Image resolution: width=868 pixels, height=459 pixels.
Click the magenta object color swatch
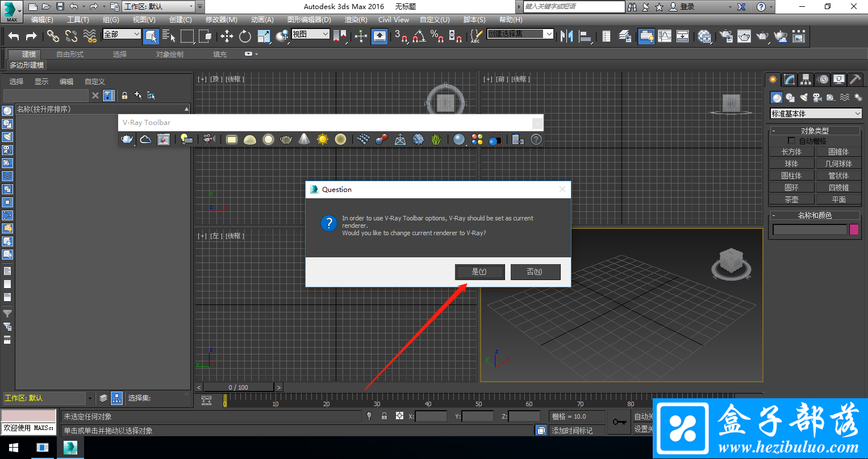854,229
